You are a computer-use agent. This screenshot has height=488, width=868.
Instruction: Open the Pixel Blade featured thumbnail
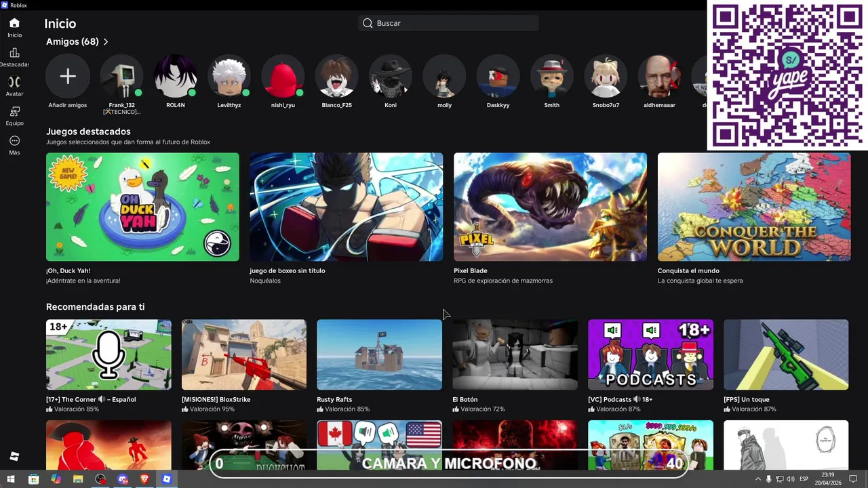550,207
